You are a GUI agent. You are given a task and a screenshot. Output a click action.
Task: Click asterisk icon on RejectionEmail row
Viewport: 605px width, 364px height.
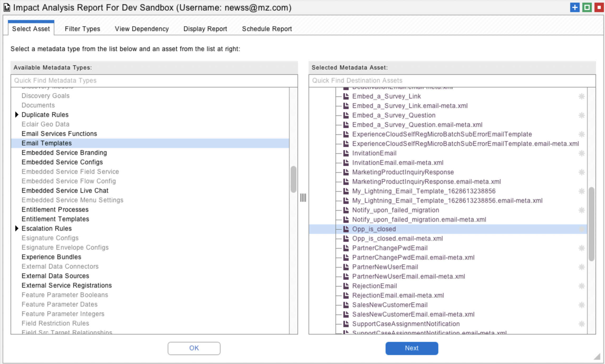tap(582, 286)
